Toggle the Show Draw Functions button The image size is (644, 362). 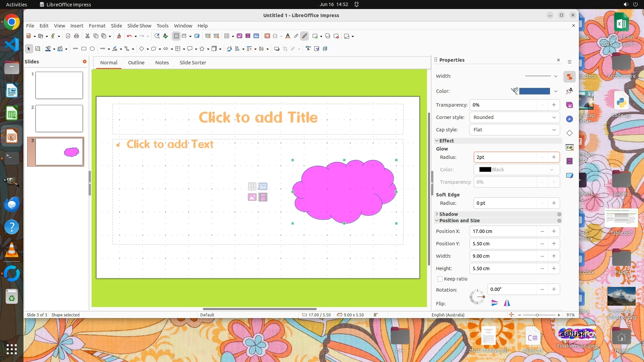305,36
